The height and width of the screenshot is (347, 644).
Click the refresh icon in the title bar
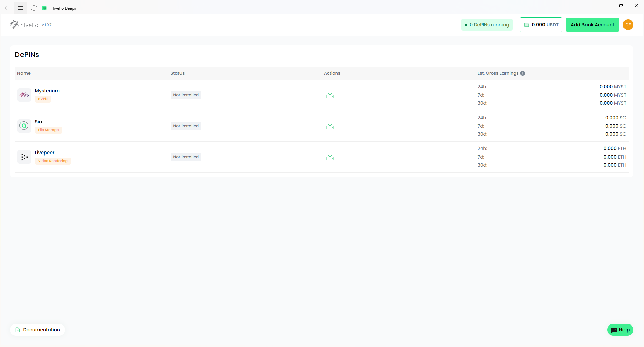(x=34, y=8)
